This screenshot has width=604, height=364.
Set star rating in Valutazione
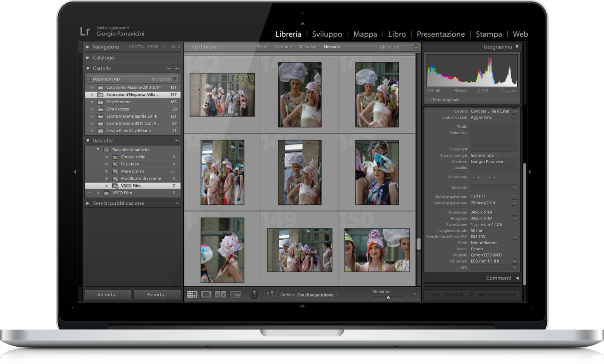[x=484, y=177]
